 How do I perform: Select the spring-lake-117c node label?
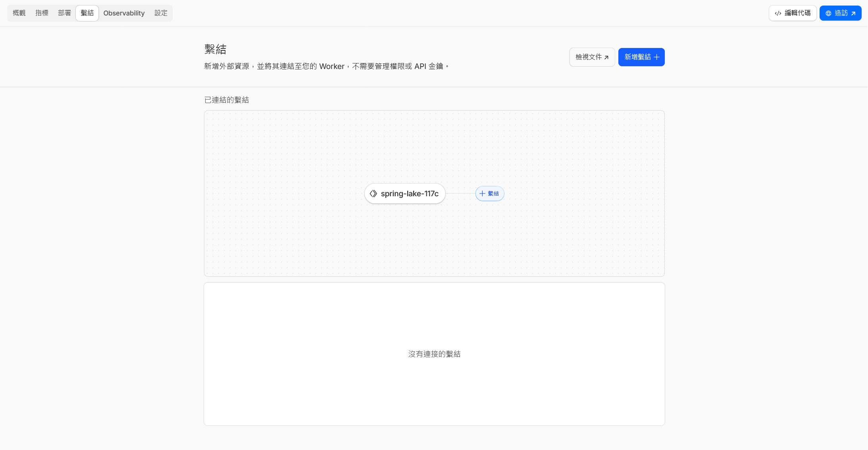(410, 193)
